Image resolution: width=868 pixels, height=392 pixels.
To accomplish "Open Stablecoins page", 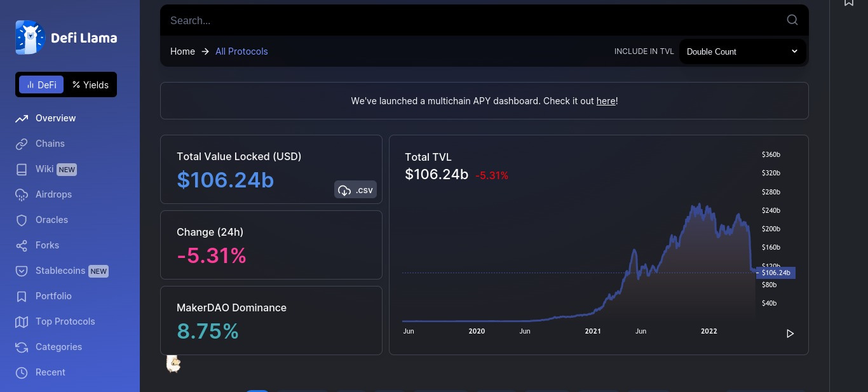I will pos(60,271).
